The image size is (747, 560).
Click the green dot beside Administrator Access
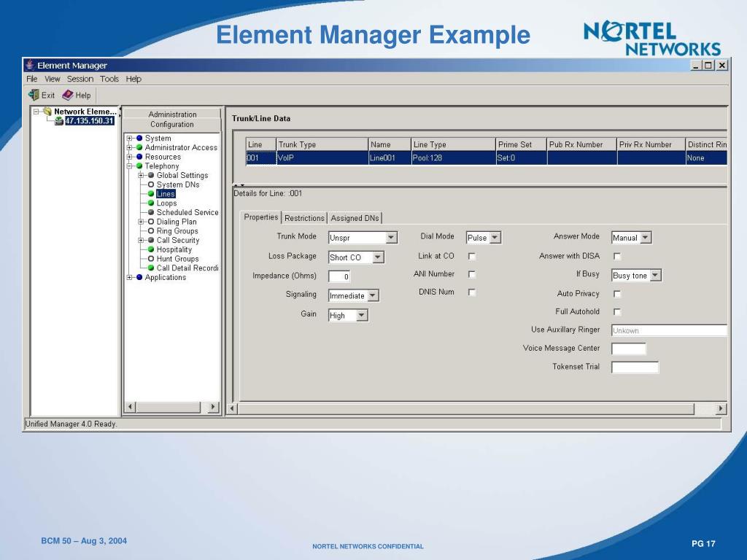(x=139, y=147)
